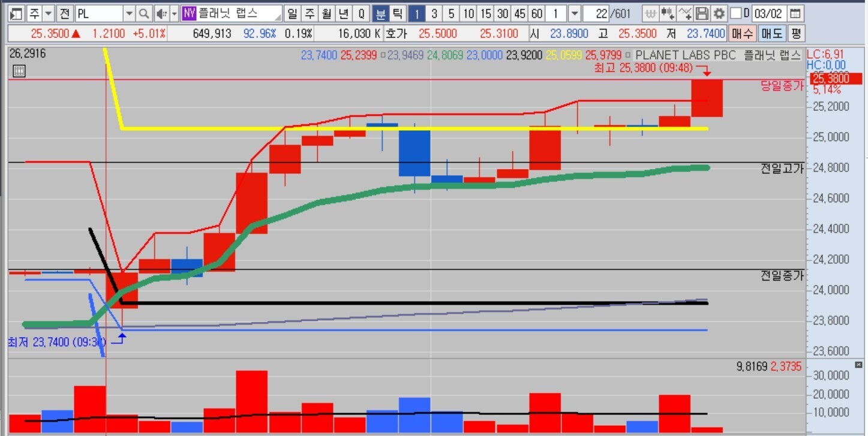Choose the 60-minute interval button
The image size is (868, 436).
(537, 13)
